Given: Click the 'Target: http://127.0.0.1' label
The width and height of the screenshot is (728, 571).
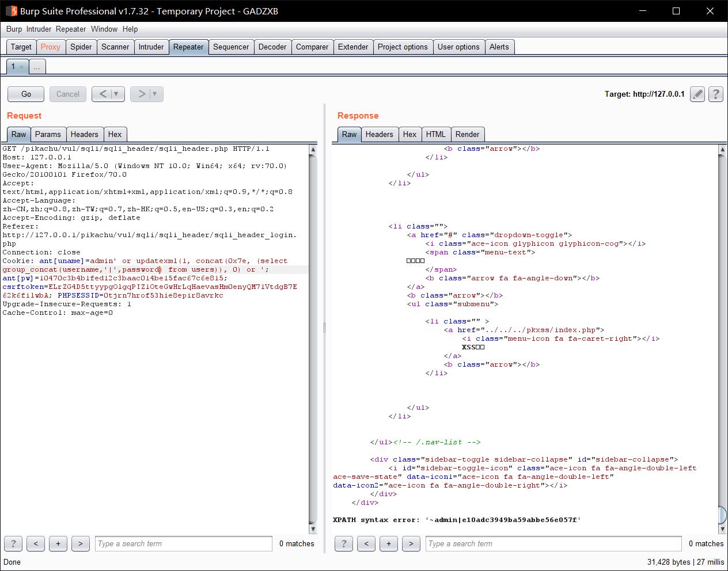Looking at the screenshot, I should [x=644, y=94].
